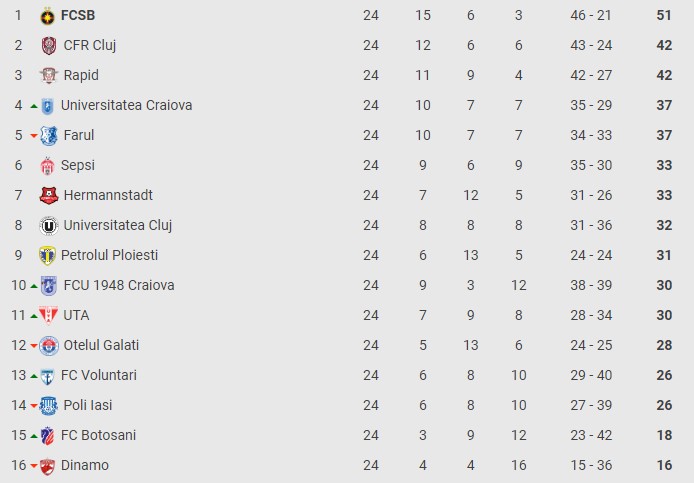Click the Petrolul Ploiesti yellow crest
This screenshot has width=694, height=483.
pos(47,255)
